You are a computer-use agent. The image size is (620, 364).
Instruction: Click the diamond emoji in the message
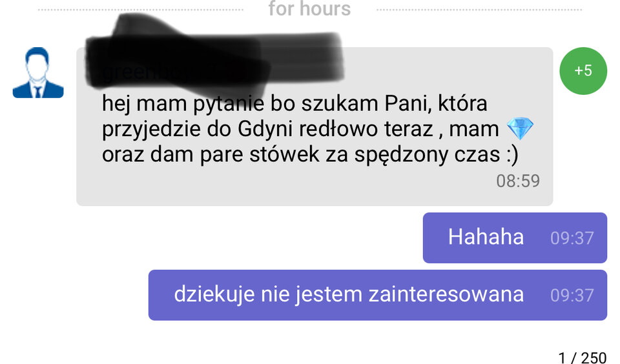pos(520,128)
